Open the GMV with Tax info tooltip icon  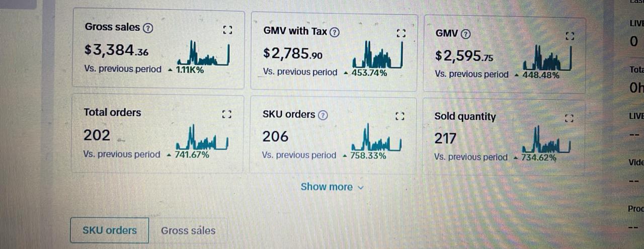click(x=334, y=32)
